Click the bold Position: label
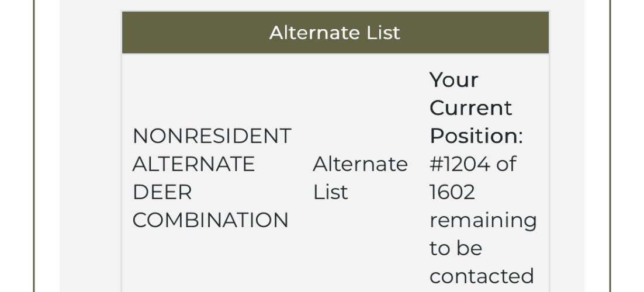This screenshot has height=292, width=644. [x=476, y=135]
